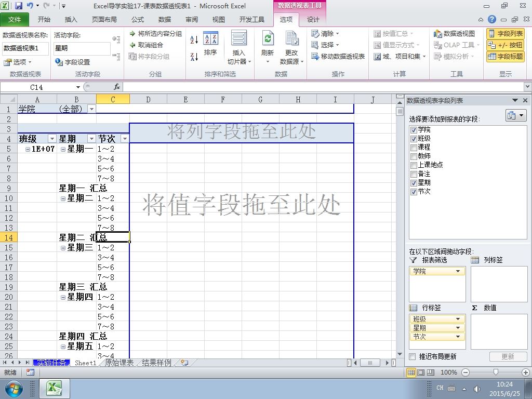Screen dimensions: 532x399
Task: Click the Save icon in quick access toolbar
Action: point(18,5)
